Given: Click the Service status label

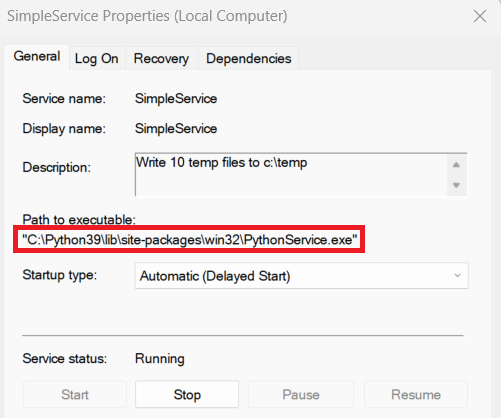Looking at the screenshot, I should [65, 359].
